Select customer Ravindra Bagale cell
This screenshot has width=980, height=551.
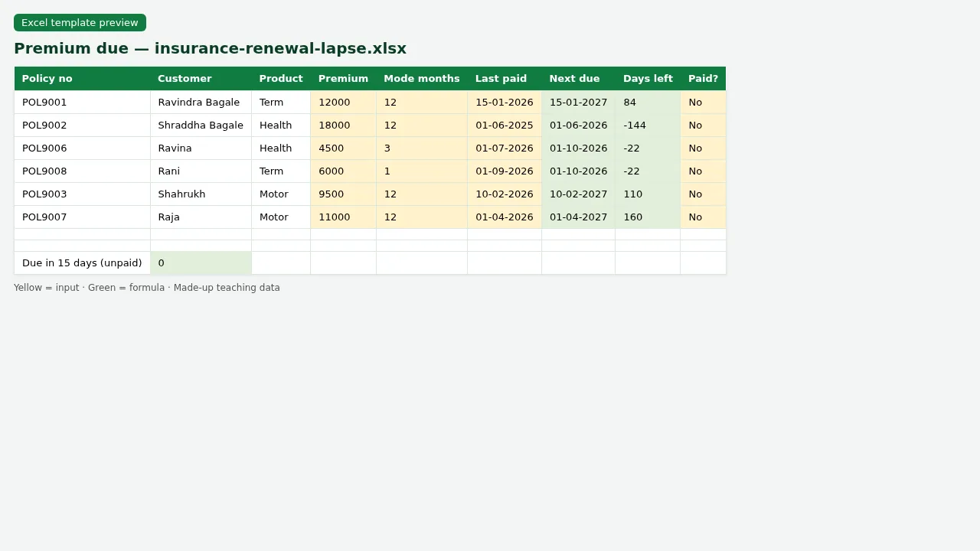[201, 103]
